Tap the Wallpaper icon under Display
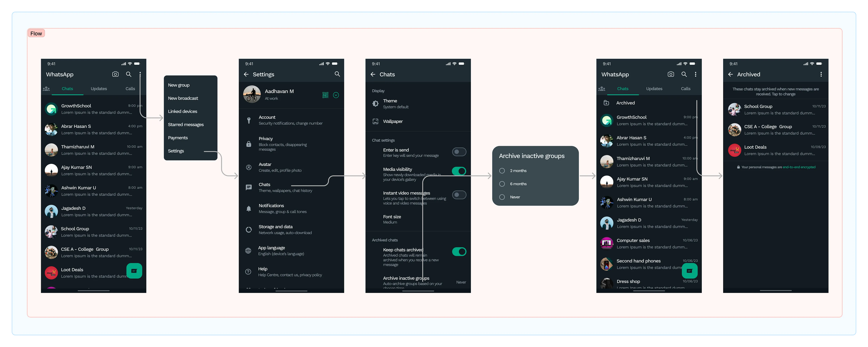This screenshot has width=868, height=347. (375, 121)
